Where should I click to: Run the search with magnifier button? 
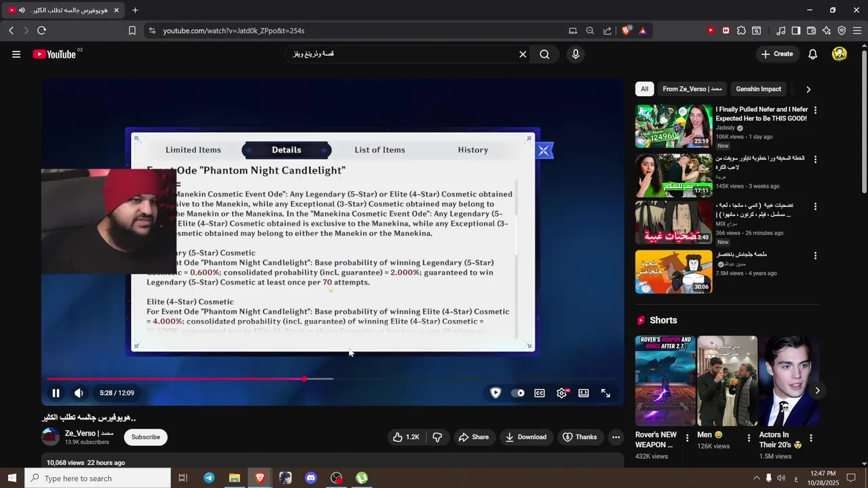[x=545, y=54]
